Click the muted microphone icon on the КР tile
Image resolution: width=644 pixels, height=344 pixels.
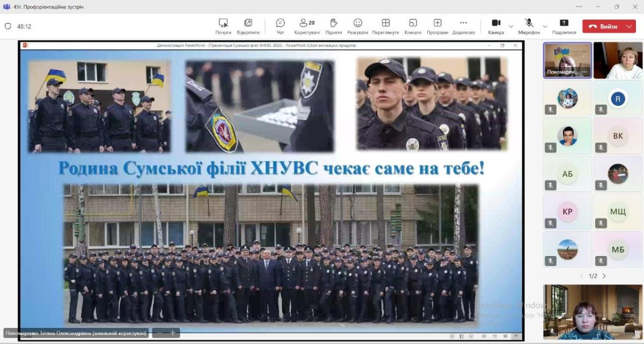click(x=551, y=223)
